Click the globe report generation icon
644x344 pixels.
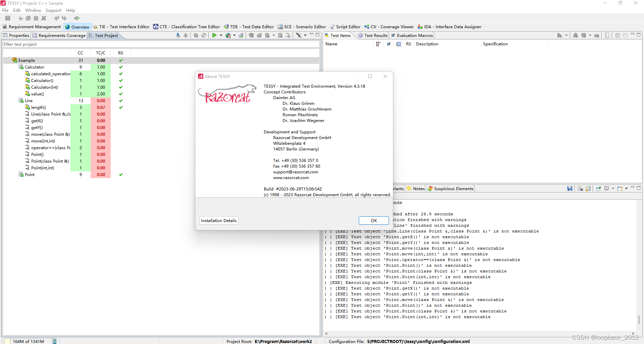point(228,35)
